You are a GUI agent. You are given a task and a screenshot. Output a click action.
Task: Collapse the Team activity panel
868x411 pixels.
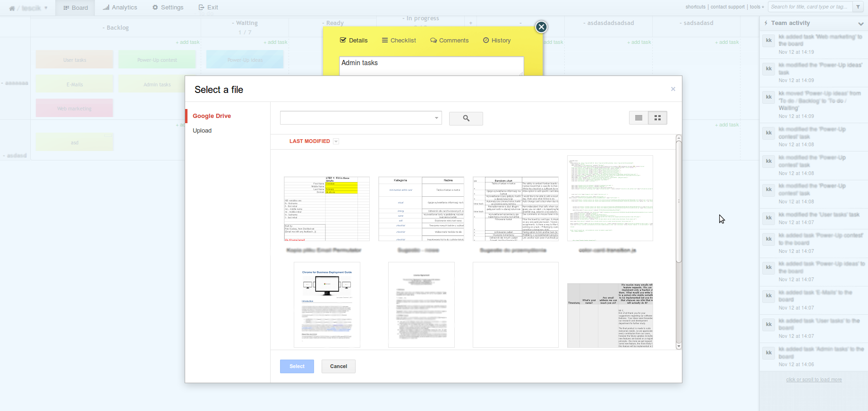point(860,24)
